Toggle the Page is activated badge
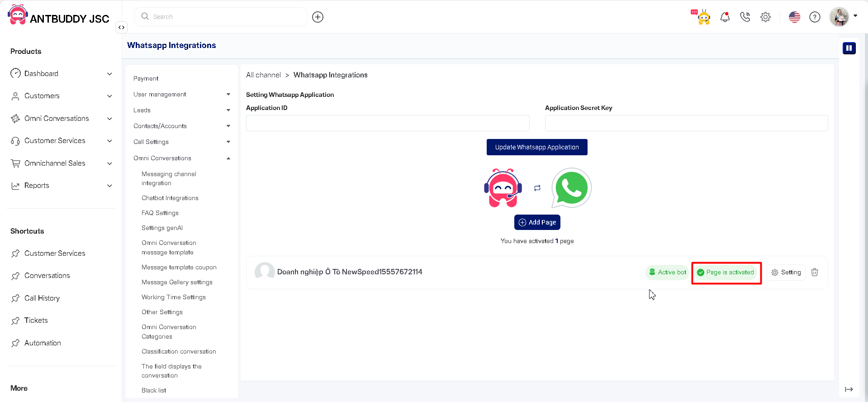The width and height of the screenshot is (868, 402). 726,272
